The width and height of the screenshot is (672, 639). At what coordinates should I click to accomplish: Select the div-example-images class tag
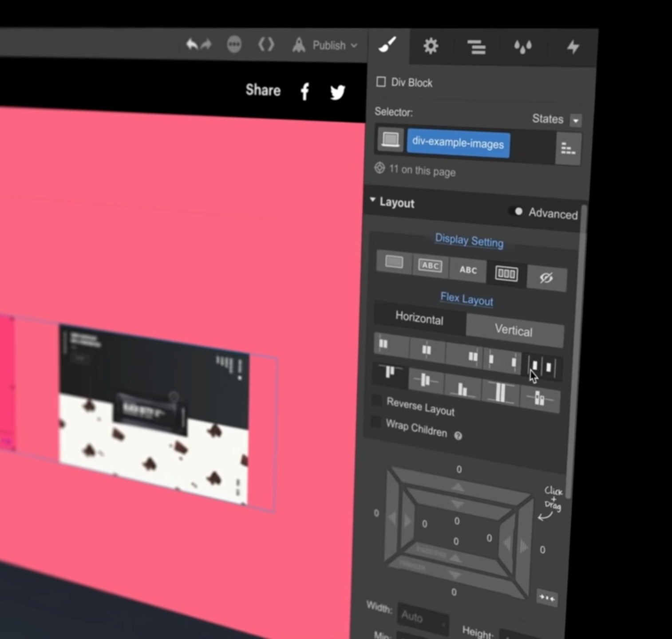click(458, 143)
